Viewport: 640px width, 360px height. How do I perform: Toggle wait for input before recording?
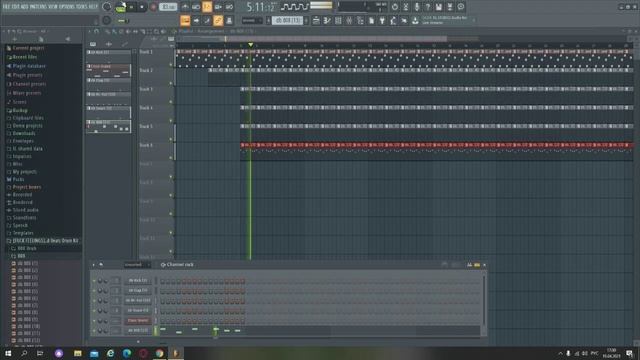coord(196,7)
